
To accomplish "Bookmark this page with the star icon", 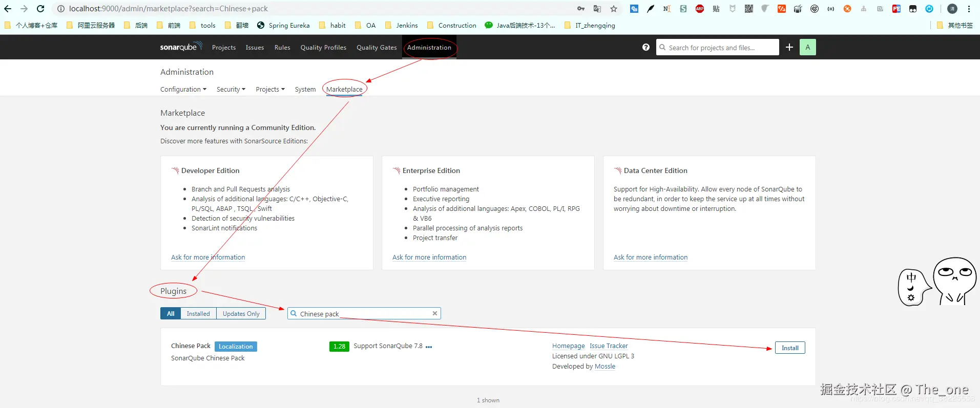I will pyautogui.click(x=614, y=9).
